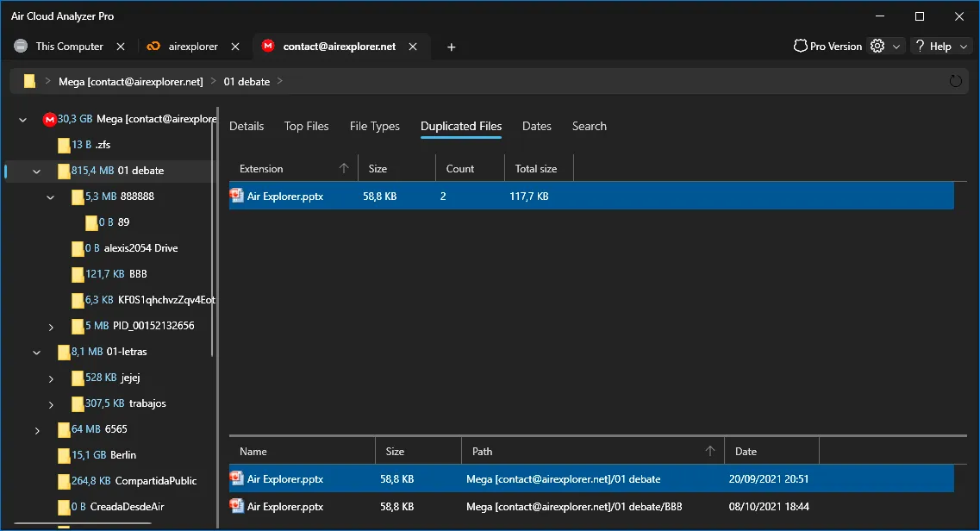Sort lower list by Date column

pos(772,451)
